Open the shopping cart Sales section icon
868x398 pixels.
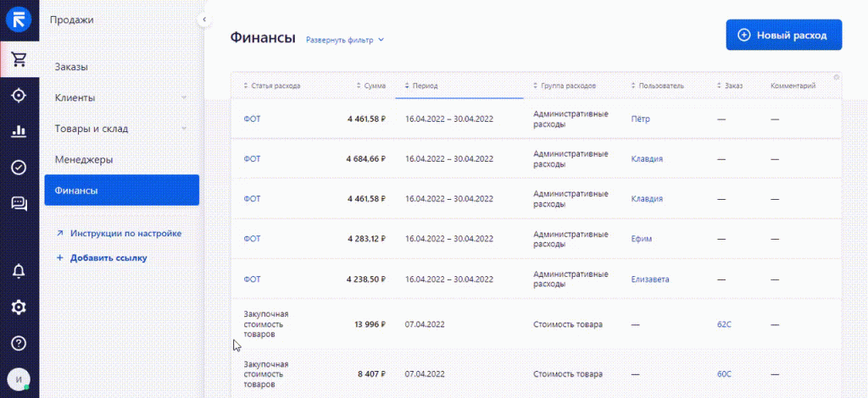[19, 59]
